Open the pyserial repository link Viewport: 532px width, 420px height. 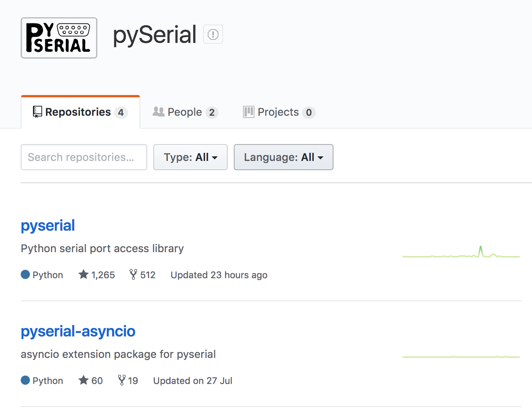48,226
